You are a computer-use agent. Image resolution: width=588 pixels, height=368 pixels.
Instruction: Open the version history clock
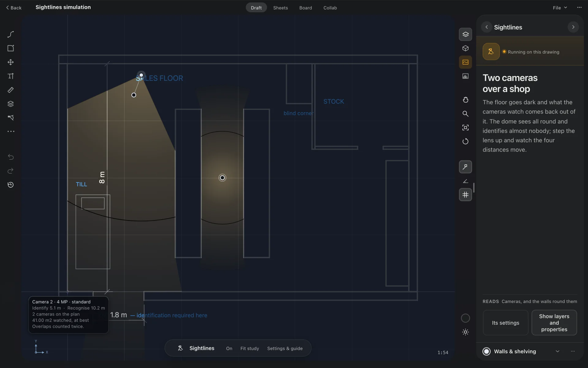tap(11, 185)
